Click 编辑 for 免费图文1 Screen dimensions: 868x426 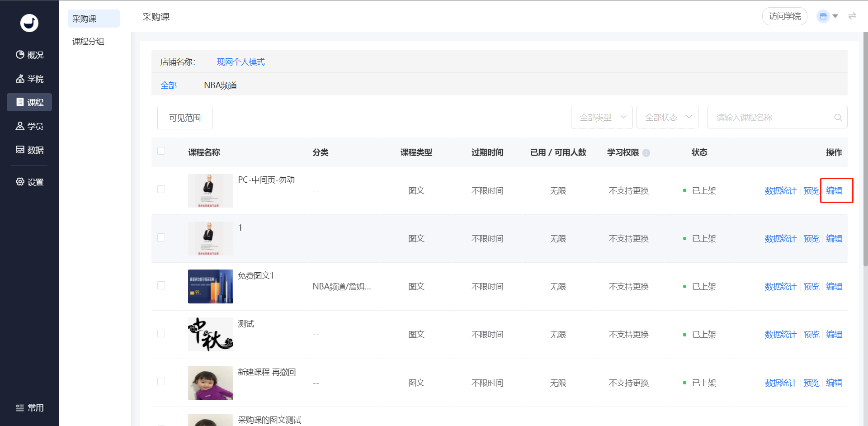coord(834,287)
